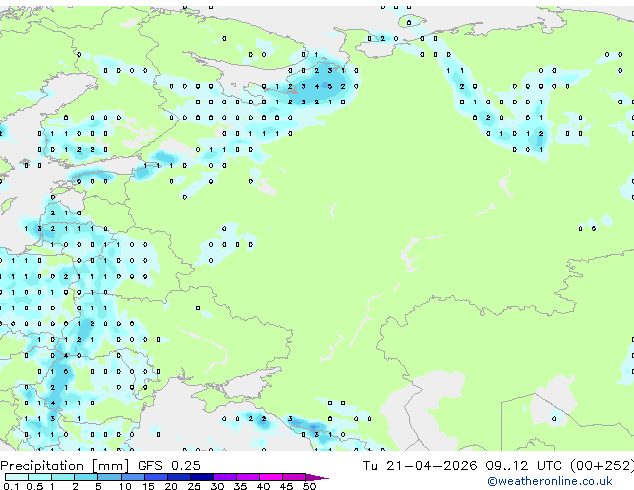Click the 40–45 mm magenta legend swatch
Viewport: 634px width, 490px height.
(271, 477)
